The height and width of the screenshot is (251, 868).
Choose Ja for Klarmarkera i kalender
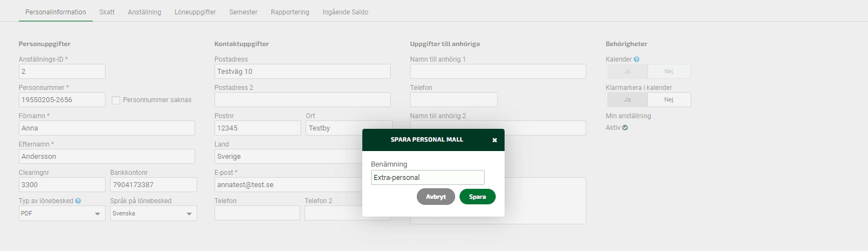pos(627,99)
